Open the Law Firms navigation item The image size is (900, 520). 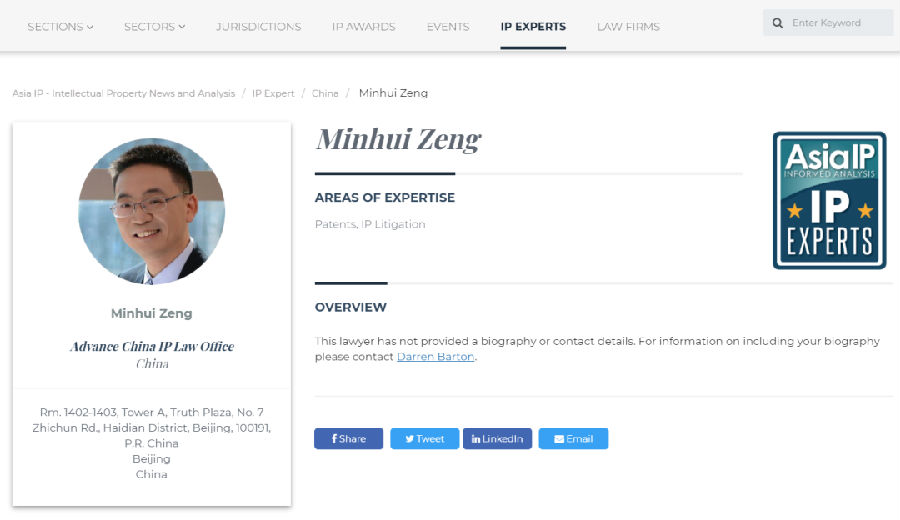coord(629,26)
